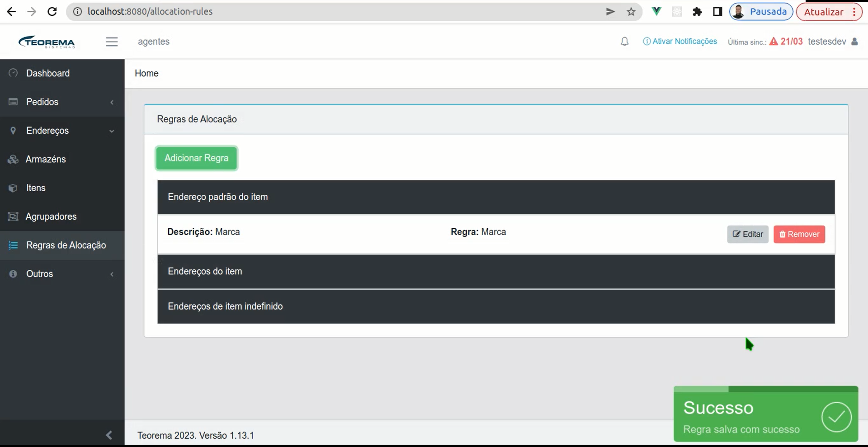Click the user profile icon
The width and height of the screenshot is (868, 447).
[854, 42]
